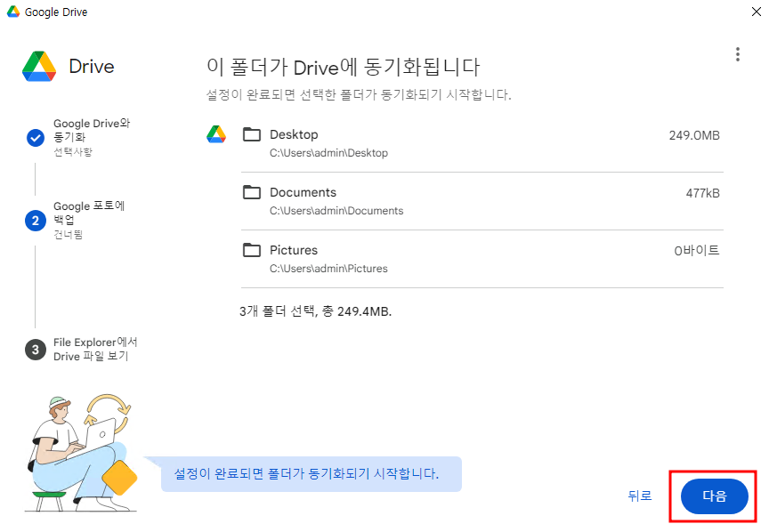
Task: Click the Pictures folder icon
Action: pyautogui.click(x=252, y=250)
